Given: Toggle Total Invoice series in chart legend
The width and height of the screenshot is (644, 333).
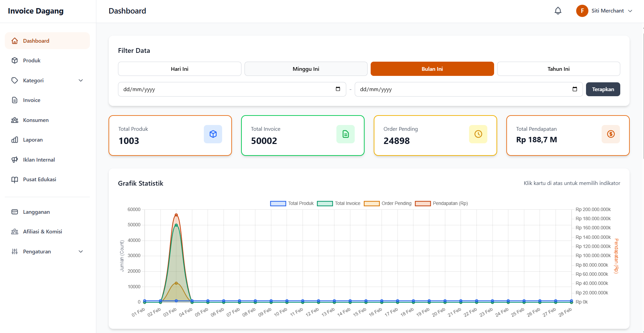Looking at the screenshot, I should coord(339,204).
